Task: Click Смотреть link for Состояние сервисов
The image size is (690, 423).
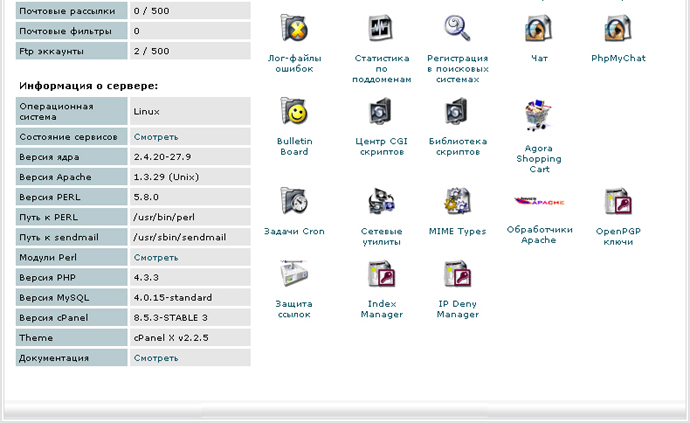Action: 156,137
